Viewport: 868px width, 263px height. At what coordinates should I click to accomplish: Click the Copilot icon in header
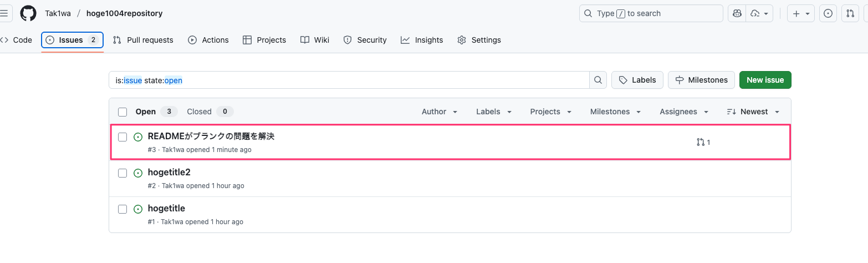click(x=737, y=13)
